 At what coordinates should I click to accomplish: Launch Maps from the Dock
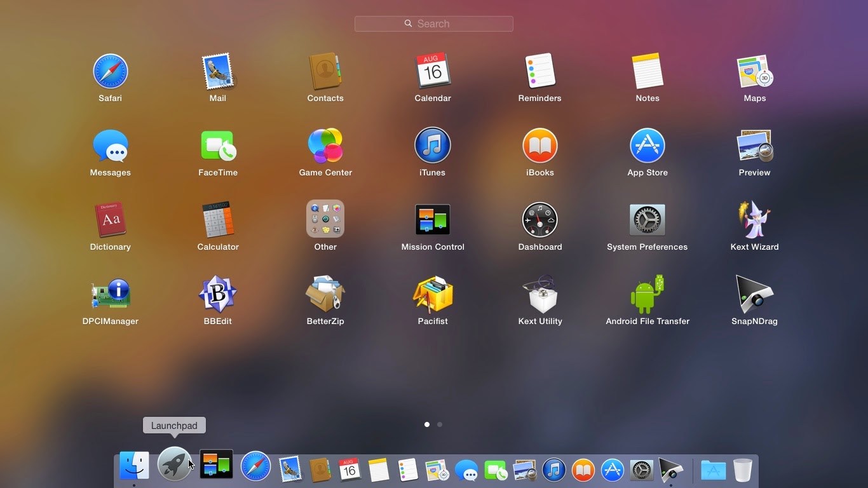coord(437,470)
